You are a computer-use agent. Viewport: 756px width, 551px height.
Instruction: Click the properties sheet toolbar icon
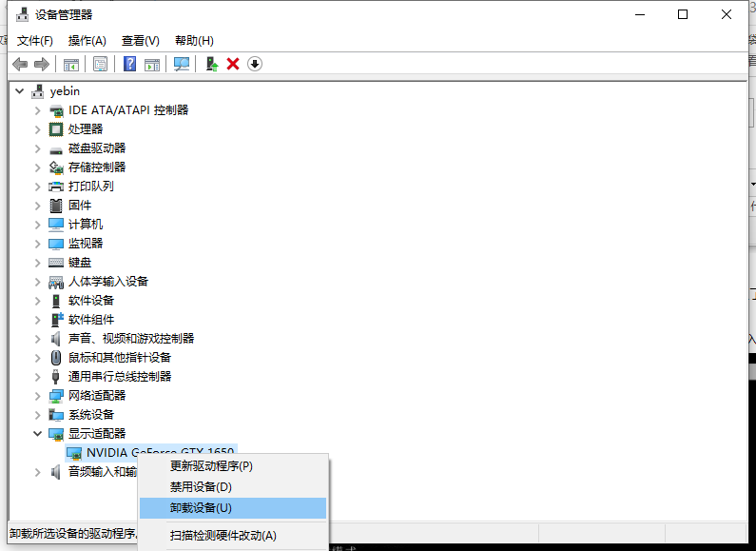pyautogui.click(x=100, y=64)
